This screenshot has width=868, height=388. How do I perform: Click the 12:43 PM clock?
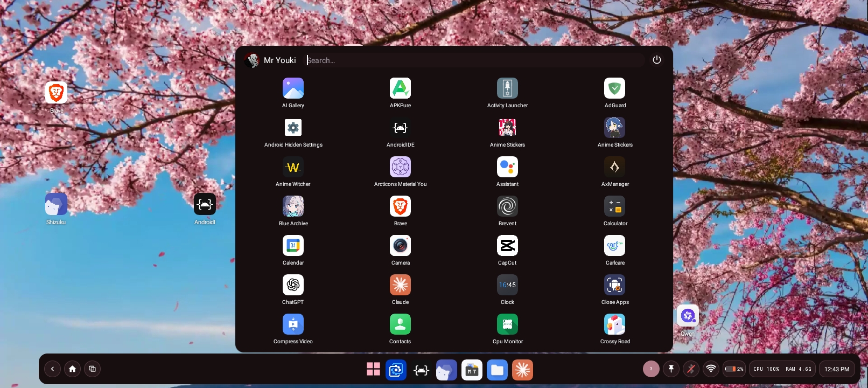click(x=837, y=369)
